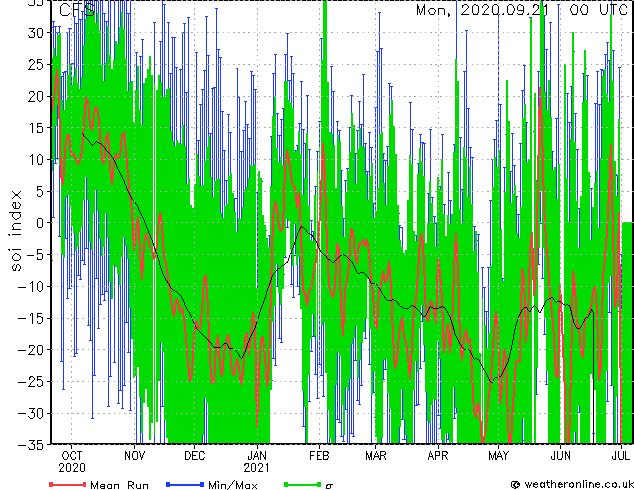Select the 25 y-axis tick label
Image resolution: width=634 pixels, height=490 pixels.
click(x=36, y=65)
